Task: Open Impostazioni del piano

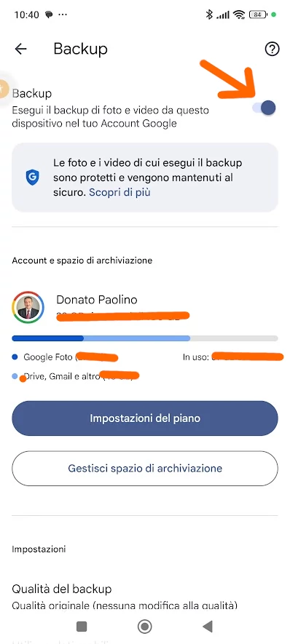Action: pyautogui.click(x=145, y=418)
